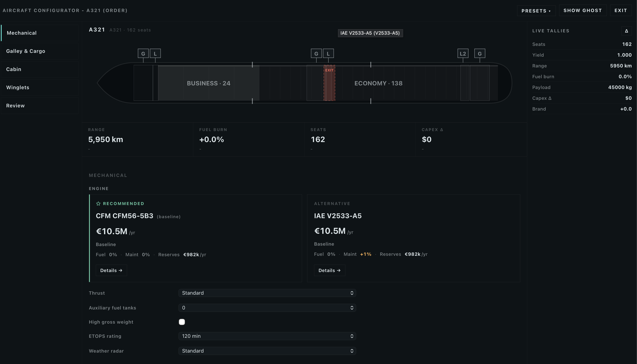
Task: Toggle the delta icon in Live Tallies
Action: point(626,31)
